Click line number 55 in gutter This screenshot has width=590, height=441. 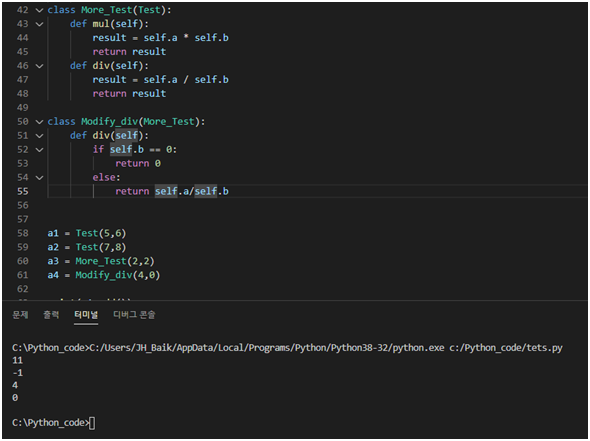coord(23,191)
